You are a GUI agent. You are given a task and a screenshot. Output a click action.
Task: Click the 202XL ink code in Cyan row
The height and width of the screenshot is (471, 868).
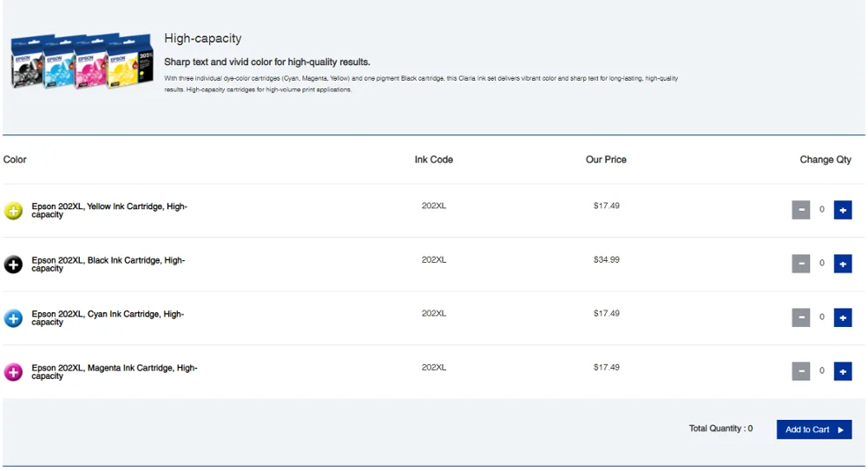(434, 313)
